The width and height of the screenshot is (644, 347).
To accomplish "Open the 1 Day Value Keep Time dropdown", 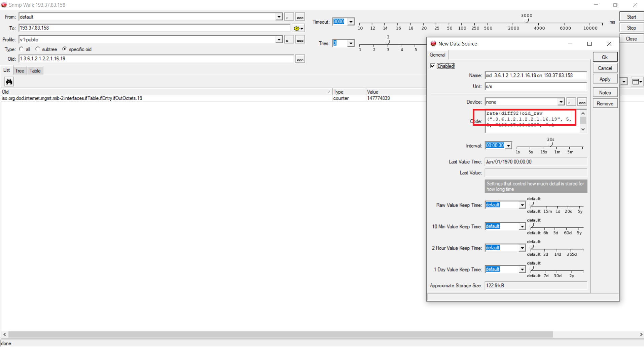I will (522, 270).
